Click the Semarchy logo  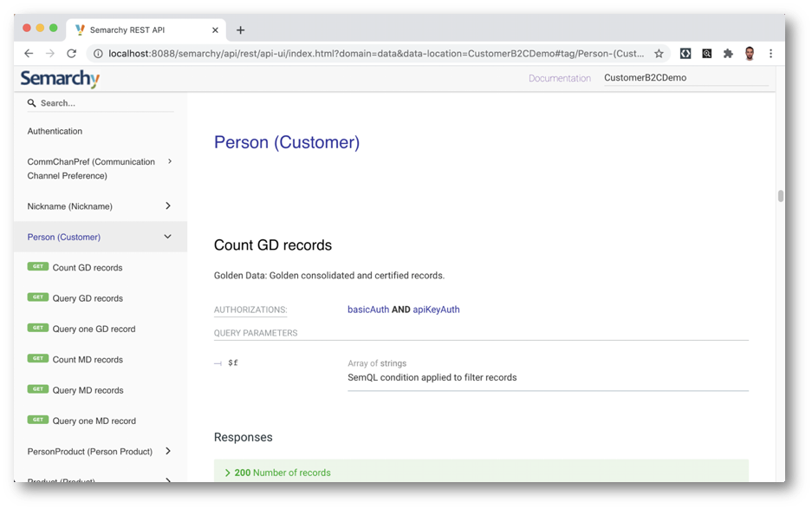click(58, 78)
